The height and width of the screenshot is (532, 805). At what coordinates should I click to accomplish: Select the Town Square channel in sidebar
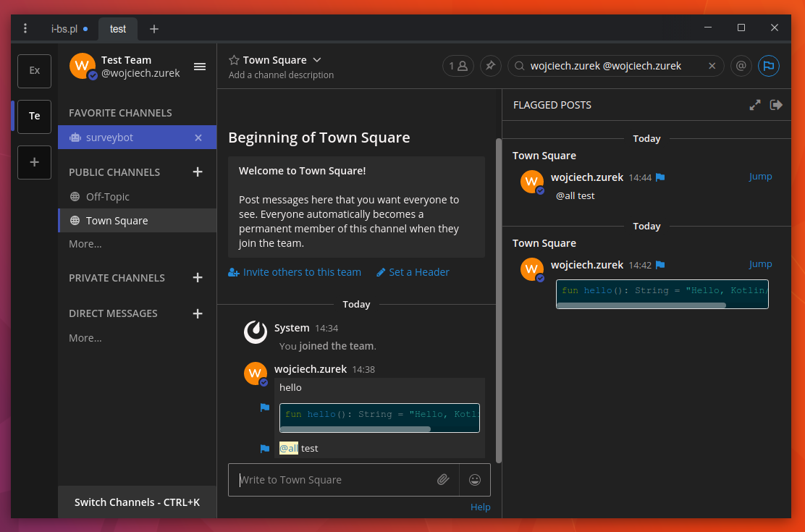pyautogui.click(x=137, y=220)
